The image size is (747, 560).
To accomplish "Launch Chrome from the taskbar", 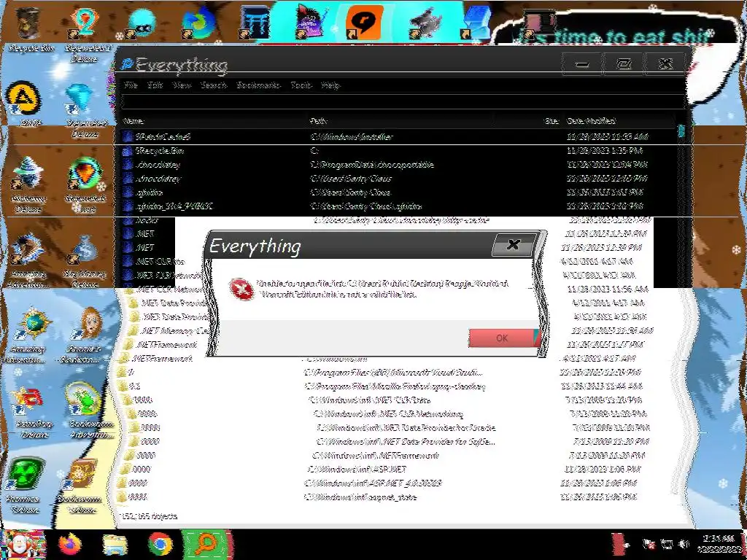I will point(160,544).
